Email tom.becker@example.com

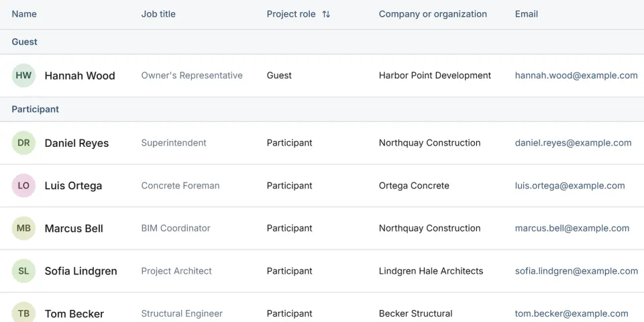pyautogui.click(x=572, y=314)
